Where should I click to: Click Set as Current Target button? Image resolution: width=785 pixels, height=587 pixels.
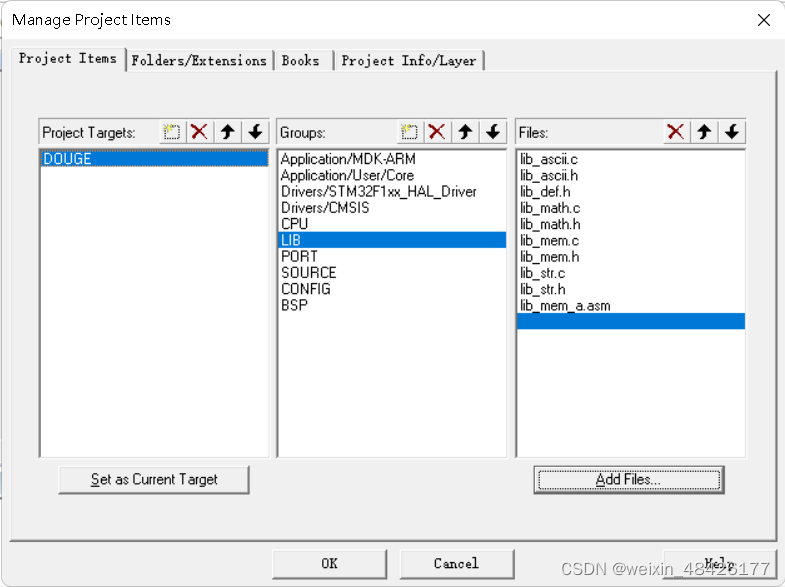coord(154,479)
